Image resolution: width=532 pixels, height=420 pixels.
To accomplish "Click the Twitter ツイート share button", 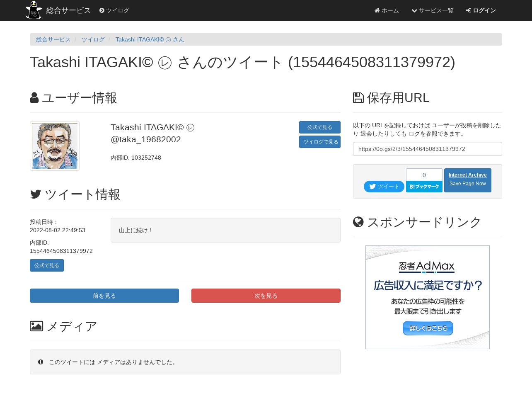I will click(384, 187).
